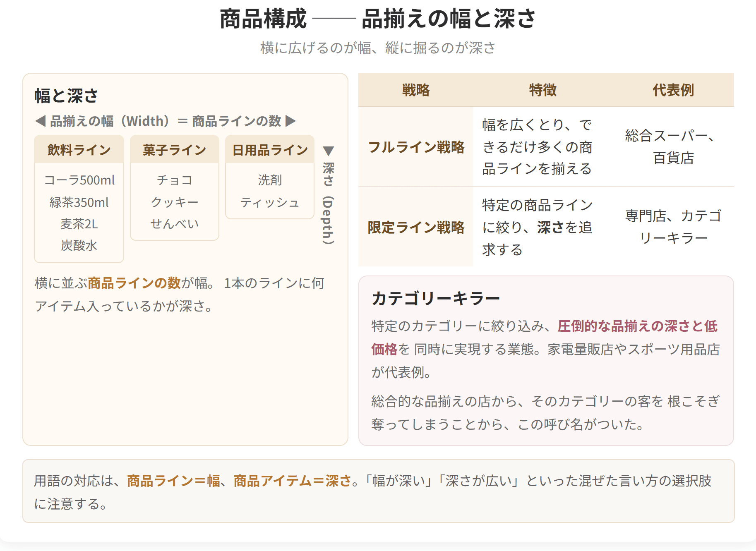
Task: Select the 緑茶350ml item
Action: pyautogui.click(x=79, y=202)
